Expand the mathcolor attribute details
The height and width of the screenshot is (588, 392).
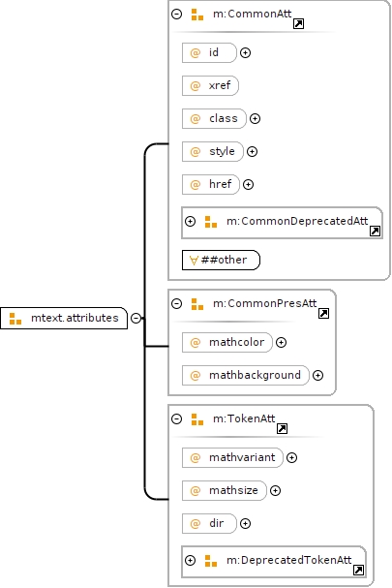coord(281,342)
